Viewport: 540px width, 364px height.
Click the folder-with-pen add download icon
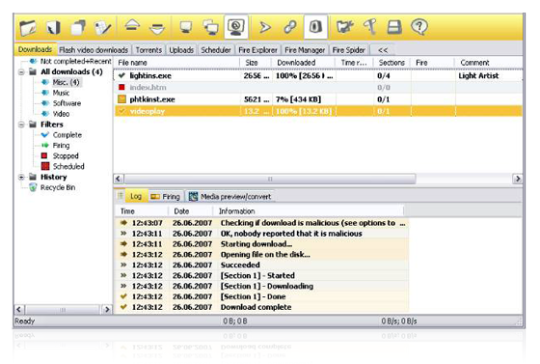28,28
